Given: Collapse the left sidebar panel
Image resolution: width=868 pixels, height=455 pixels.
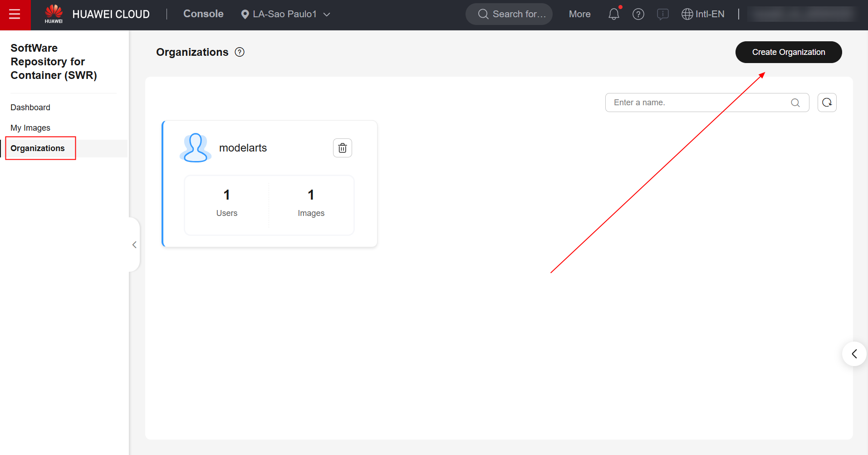Looking at the screenshot, I should click(x=134, y=245).
